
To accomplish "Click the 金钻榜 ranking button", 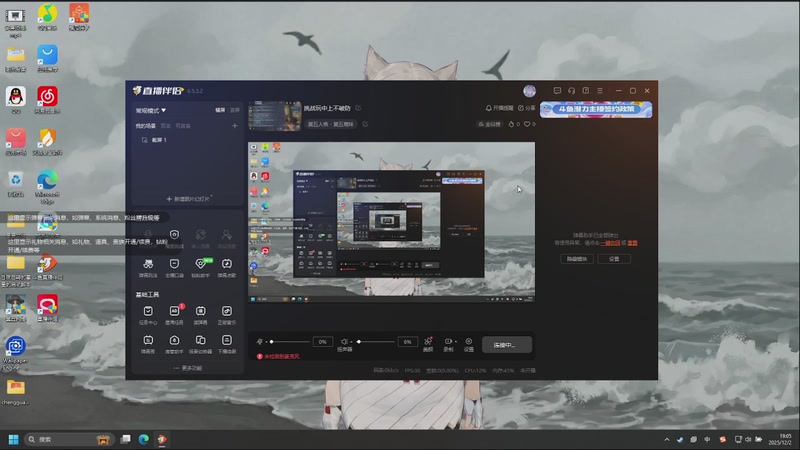I will point(489,124).
